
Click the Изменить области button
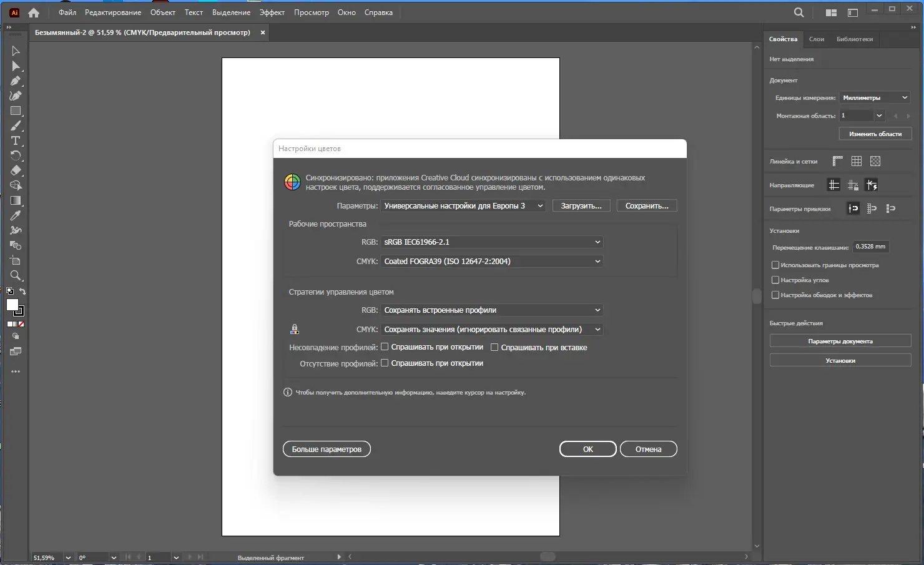tap(875, 134)
